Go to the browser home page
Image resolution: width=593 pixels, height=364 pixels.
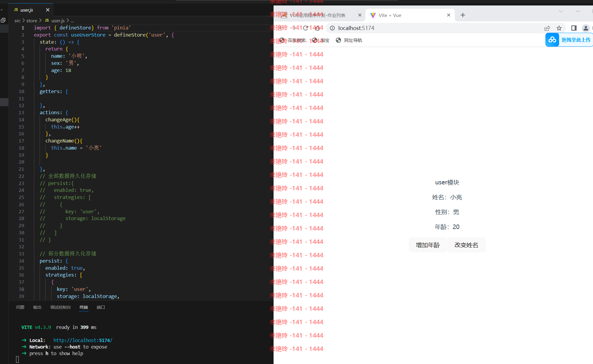(x=317, y=28)
